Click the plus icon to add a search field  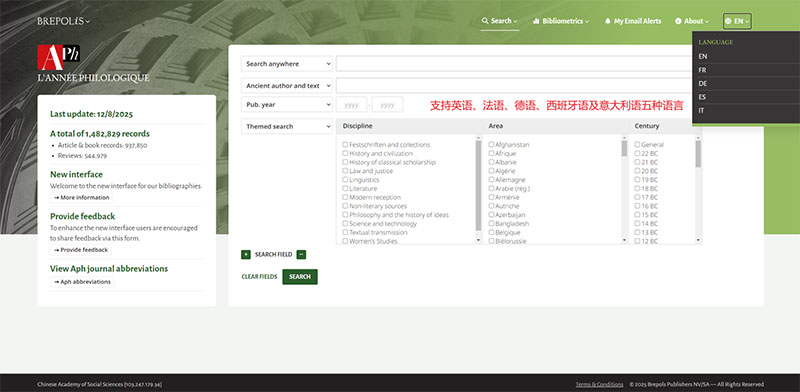pos(246,254)
